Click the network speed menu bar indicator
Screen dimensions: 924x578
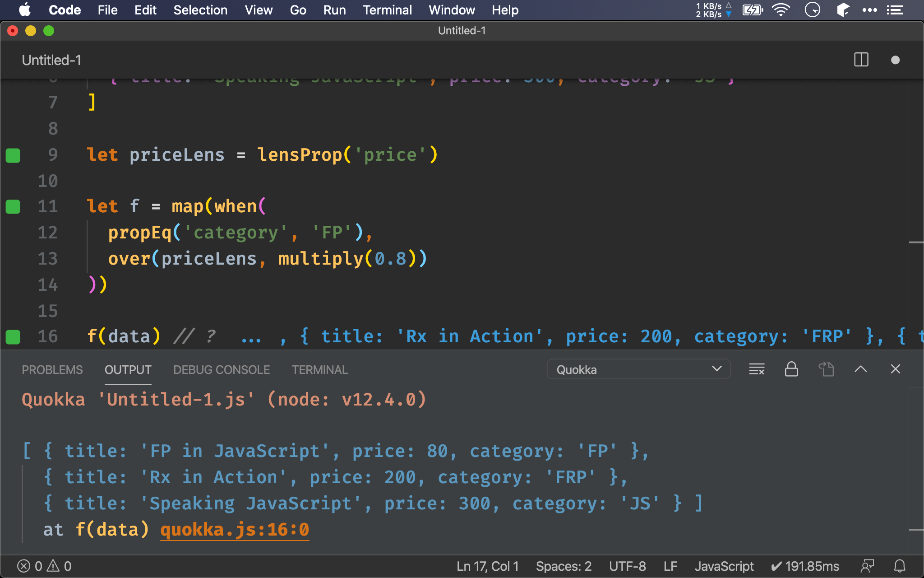(713, 10)
